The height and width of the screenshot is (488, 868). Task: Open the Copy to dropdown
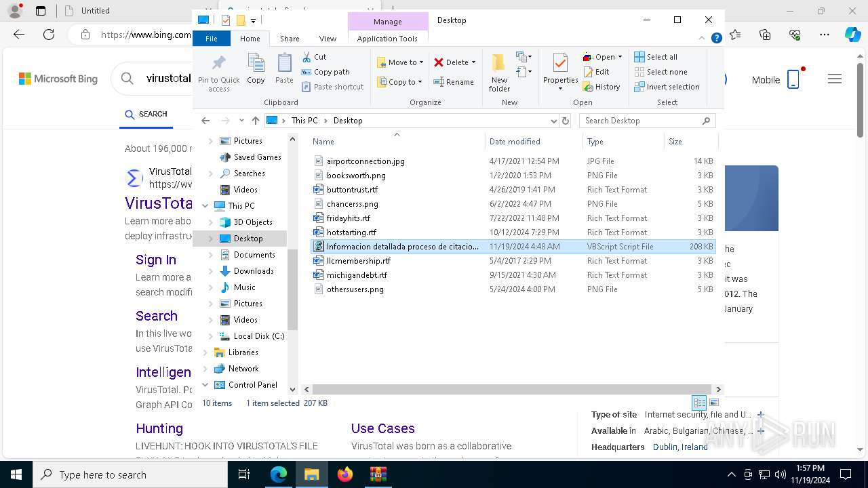[x=399, y=82]
